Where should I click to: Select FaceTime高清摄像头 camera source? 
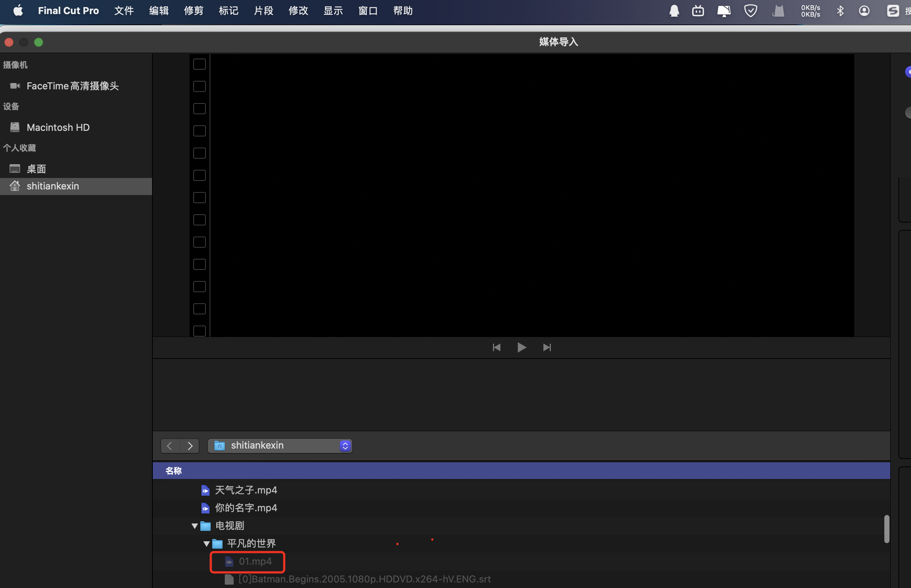tap(72, 86)
